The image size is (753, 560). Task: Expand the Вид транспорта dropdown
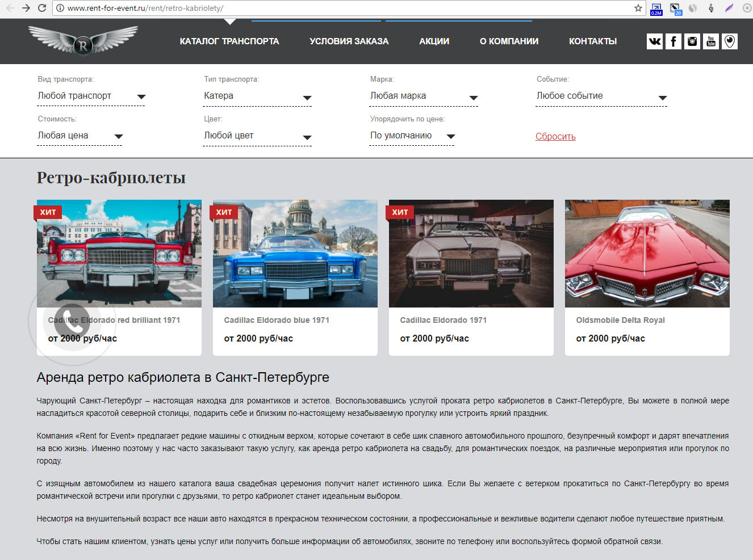pyautogui.click(x=91, y=96)
